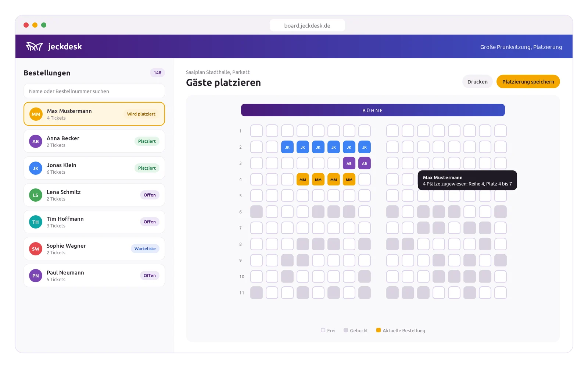
Task: Open the Sophie Wagner Warteliste order
Action: [94, 249]
